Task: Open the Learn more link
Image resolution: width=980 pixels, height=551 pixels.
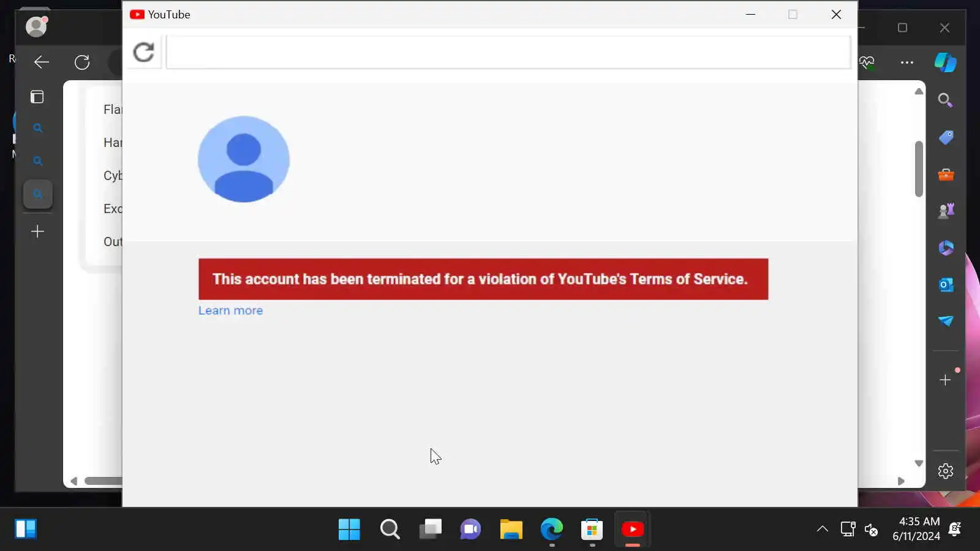Action: (230, 310)
